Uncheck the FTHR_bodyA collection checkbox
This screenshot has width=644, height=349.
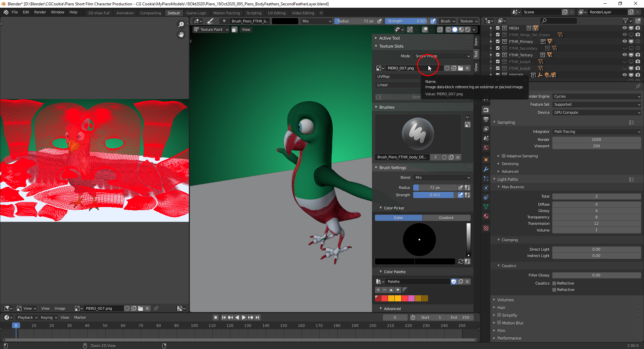[498, 62]
